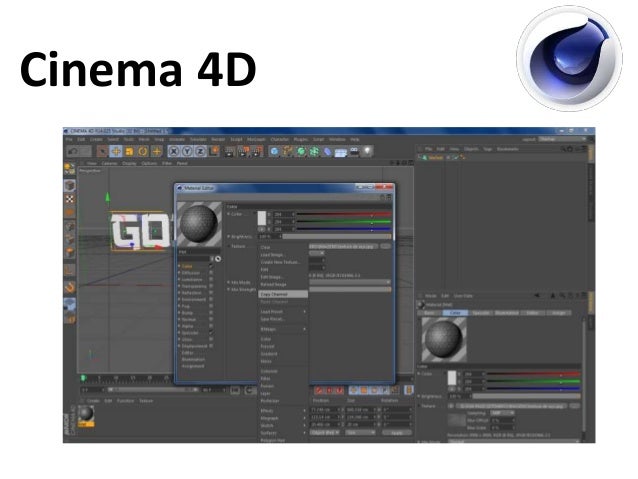
Task: Adjust the red slider in Material Editor
Action: click(344, 214)
